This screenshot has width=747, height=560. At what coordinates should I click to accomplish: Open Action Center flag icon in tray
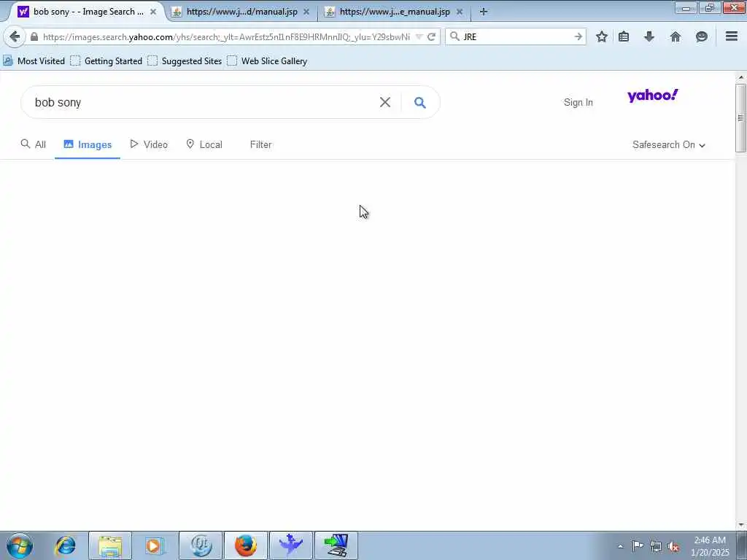click(x=638, y=545)
